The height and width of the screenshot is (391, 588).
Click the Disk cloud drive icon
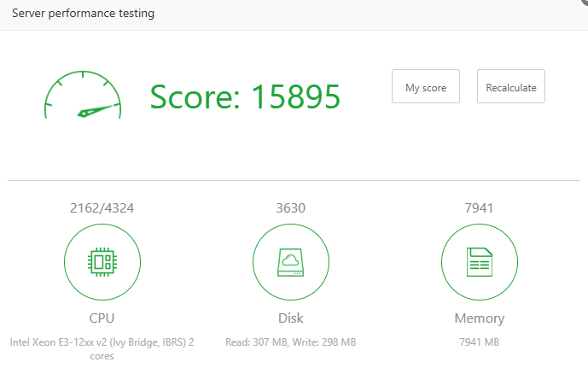point(290,262)
